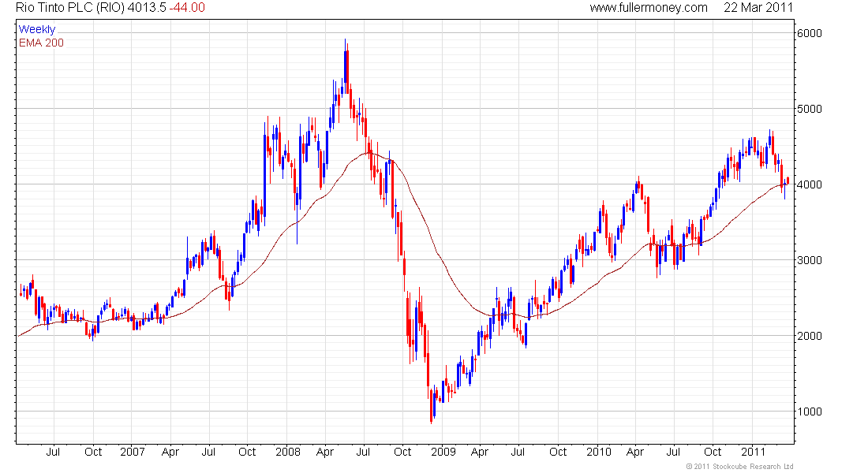The height and width of the screenshot is (473, 868).
Task: Click the 22 Mar 2011 date
Action: (758, 8)
